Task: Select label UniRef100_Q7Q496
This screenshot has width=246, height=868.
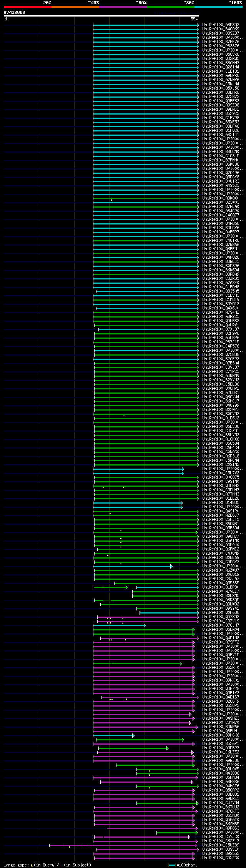Action: click(x=221, y=173)
